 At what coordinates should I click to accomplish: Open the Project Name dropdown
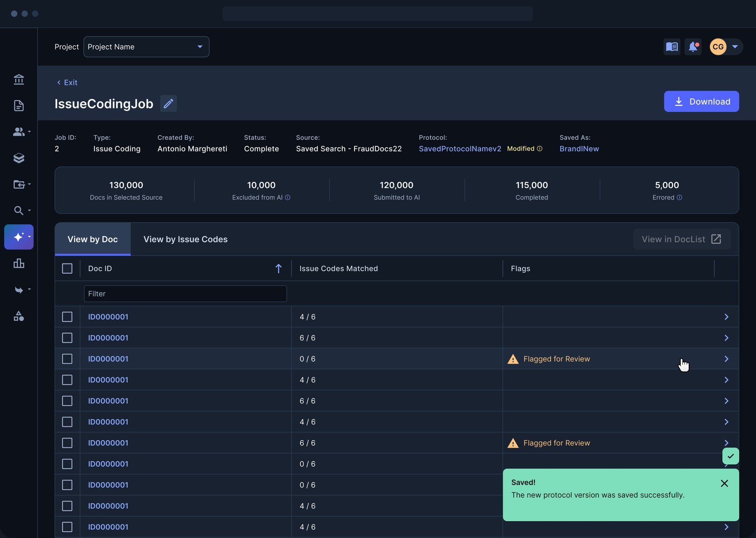pyautogui.click(x=146, y=47)
